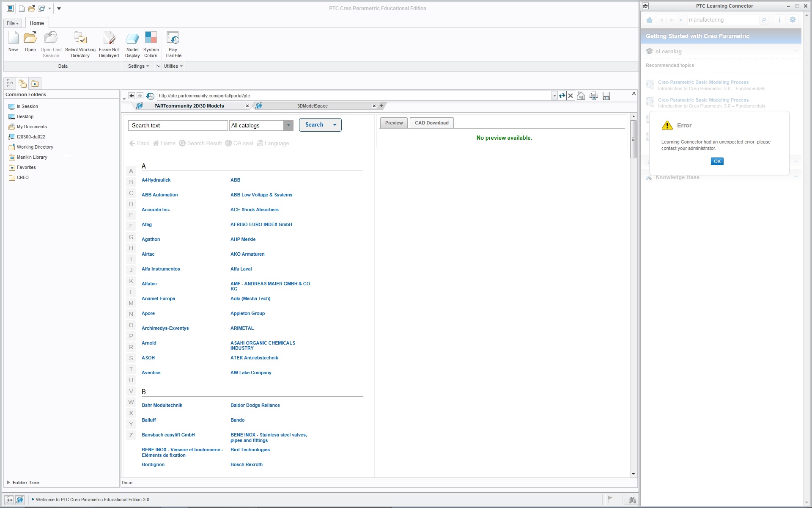Click the browser refresh icon
Screen dimensions: 812x508
tap(562, 96)
